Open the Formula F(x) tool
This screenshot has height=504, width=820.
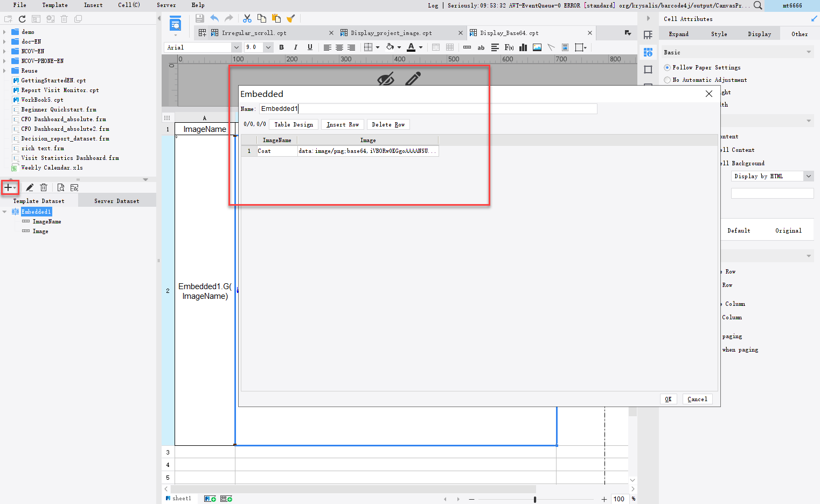[509, 47]
